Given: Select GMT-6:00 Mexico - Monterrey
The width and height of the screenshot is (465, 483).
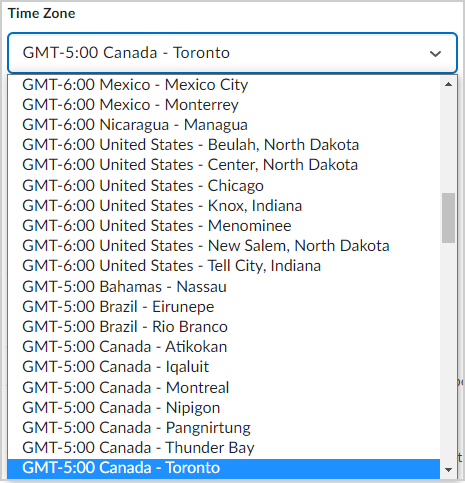Looking at the screenshot, I should [224, 105].
